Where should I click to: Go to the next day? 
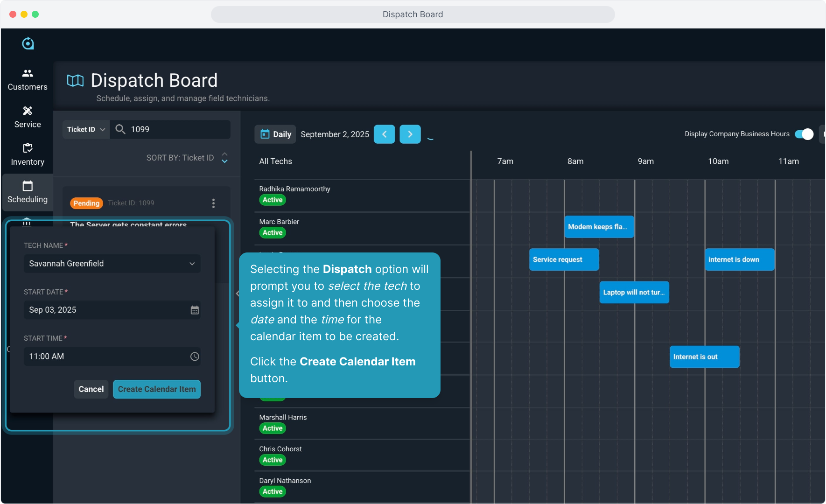[410, 134]
